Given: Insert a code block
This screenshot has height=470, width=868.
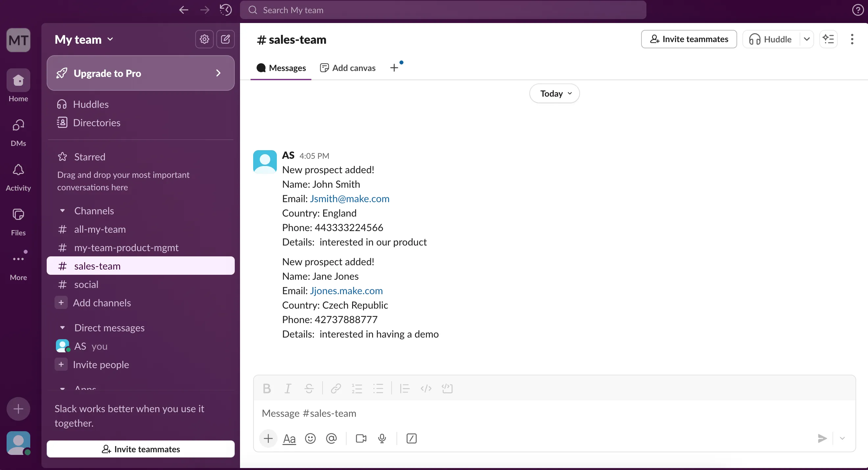Looking at the screenshot, I should [x=447, y=388].
